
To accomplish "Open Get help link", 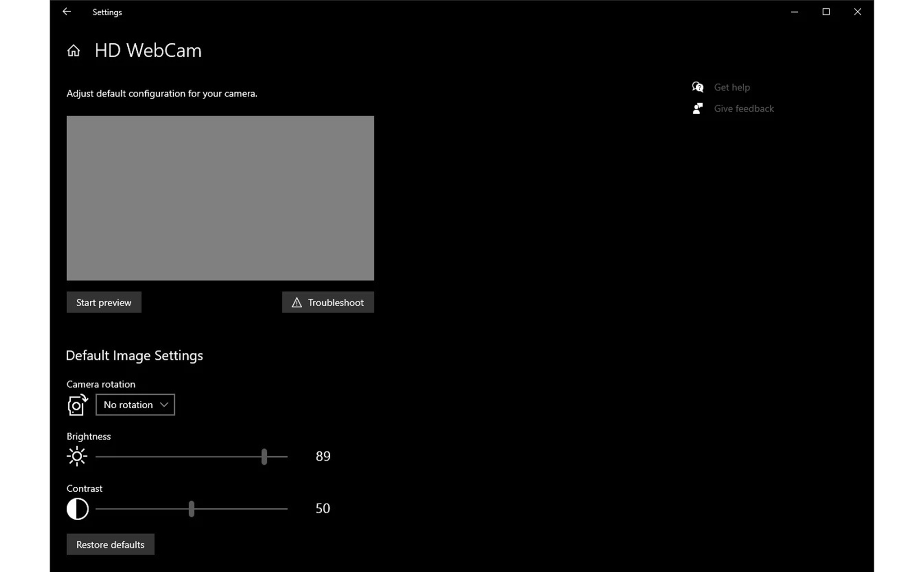I will tap(732, 87).
